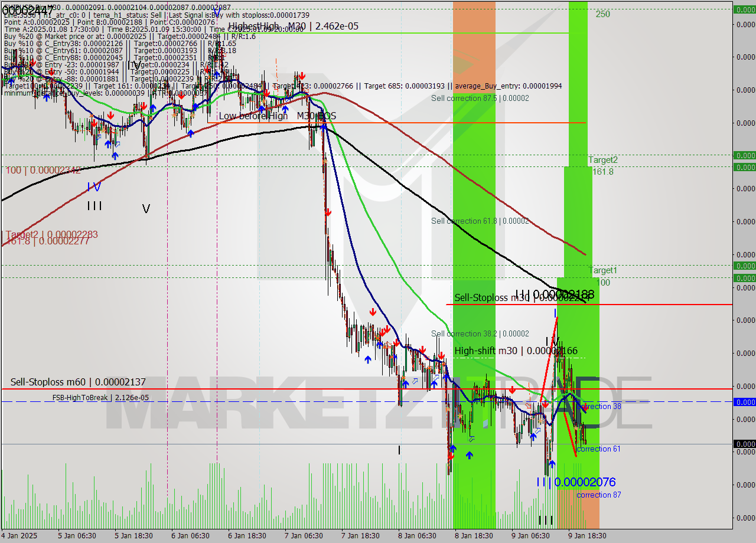Click the green '250' level label
The image size is (756, 543).
coord(603,14)
